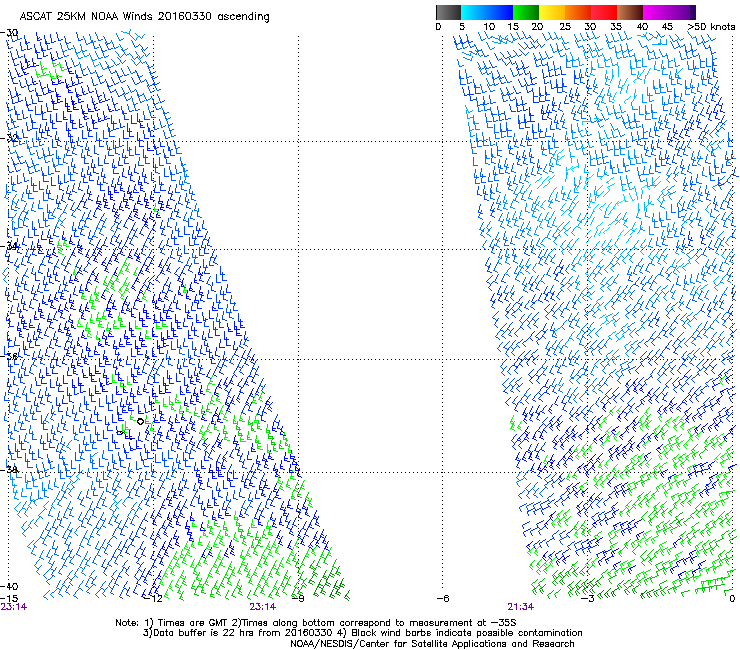The width and height of the screenshot is (740, 650).
Task: Click the gray 0-5 knots color bar segment
Action: pos(448,12)
